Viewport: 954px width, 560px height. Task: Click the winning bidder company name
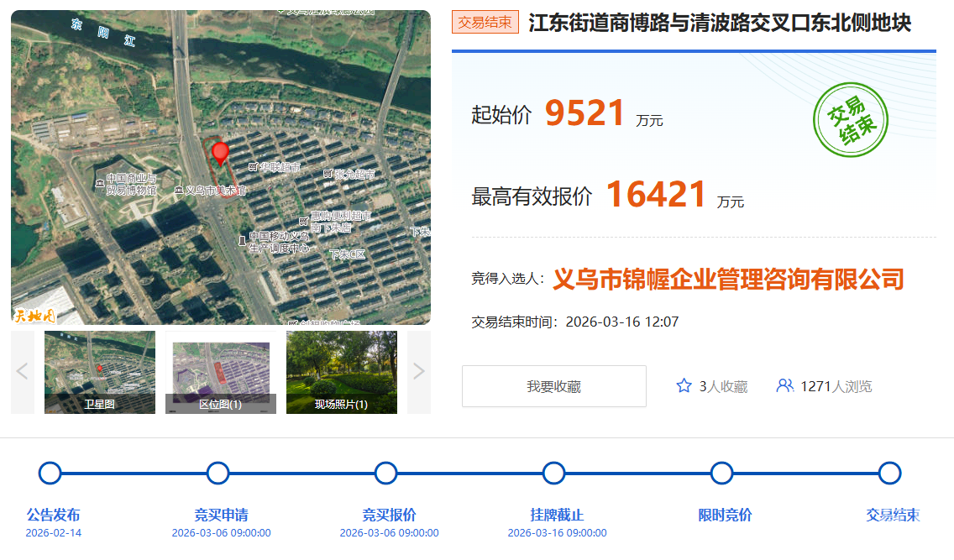pyautogui.click(x=728, y=279)
